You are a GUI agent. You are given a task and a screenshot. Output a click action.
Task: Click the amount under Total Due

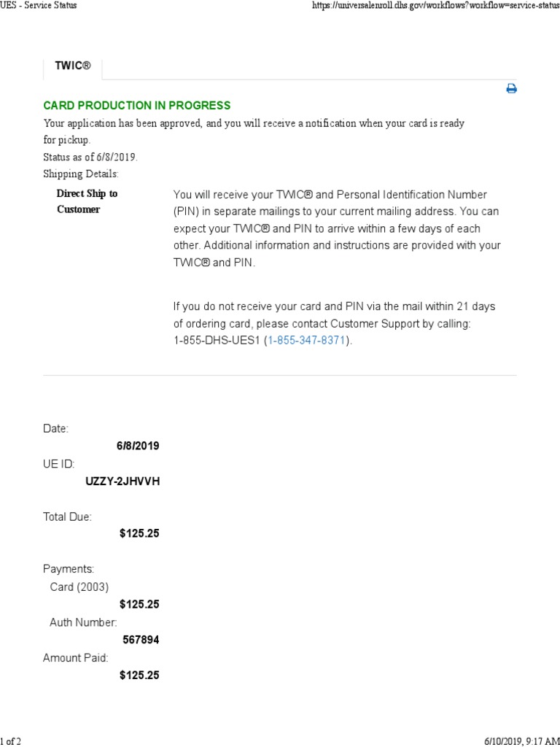coord(139,533)
